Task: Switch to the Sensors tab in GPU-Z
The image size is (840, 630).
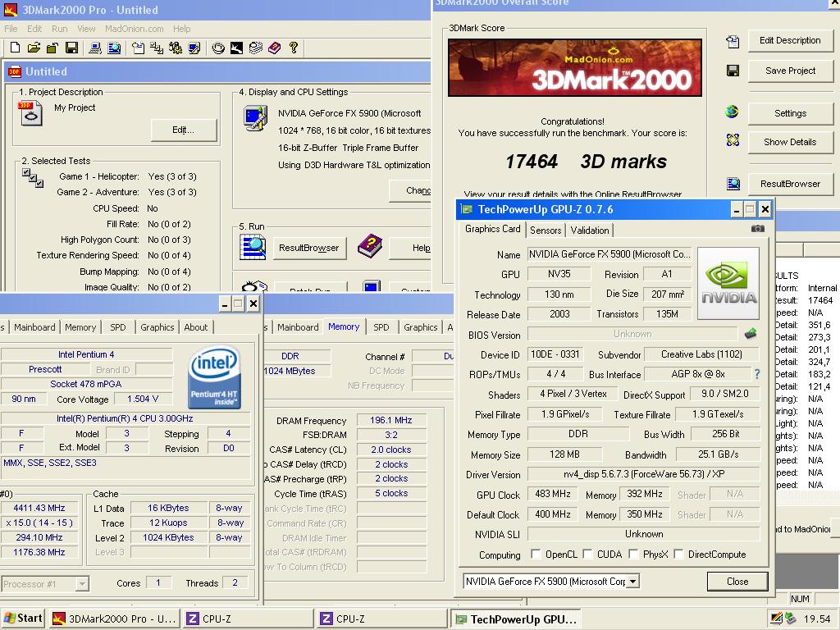Action: [546, 231]
